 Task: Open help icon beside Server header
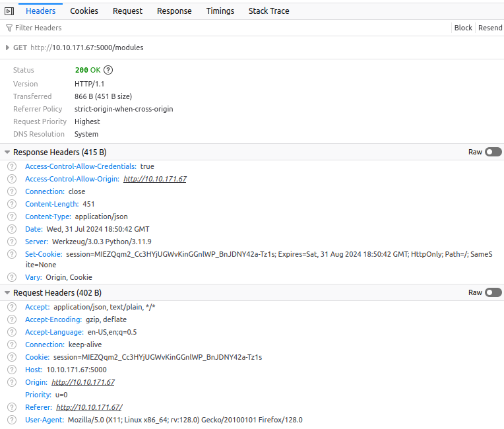point(12,242)
